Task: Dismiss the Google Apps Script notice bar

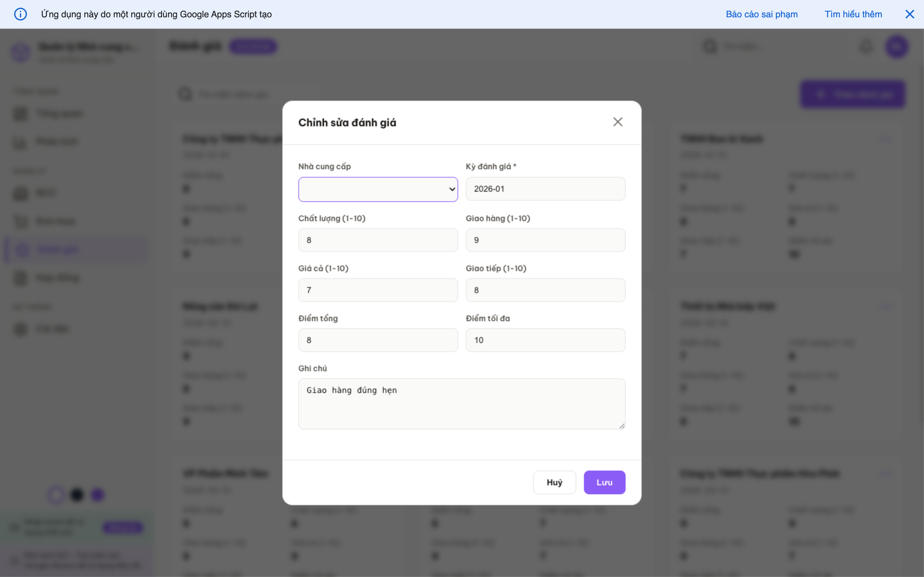Action: 910,14
